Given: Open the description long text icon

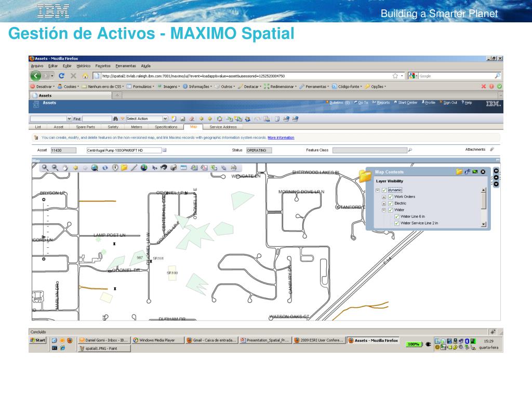Looking at the screenshot, I should (164, 150).
